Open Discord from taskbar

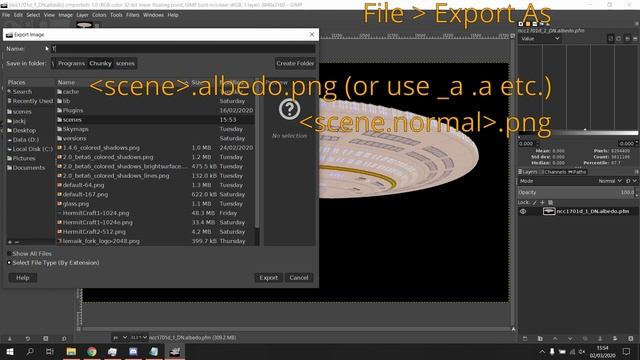[x=133, y=351]
